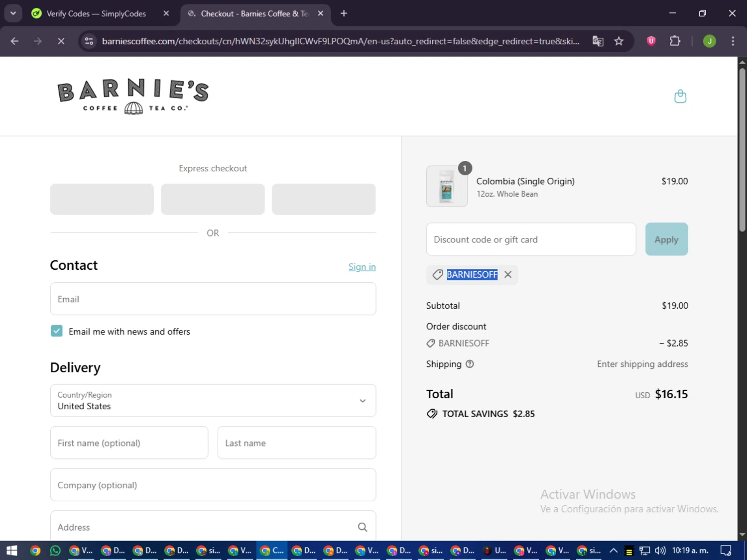Click the middle express checkout button placeholder
The width and height of the screenshot is (747, 560).
[x=213, y=199]
